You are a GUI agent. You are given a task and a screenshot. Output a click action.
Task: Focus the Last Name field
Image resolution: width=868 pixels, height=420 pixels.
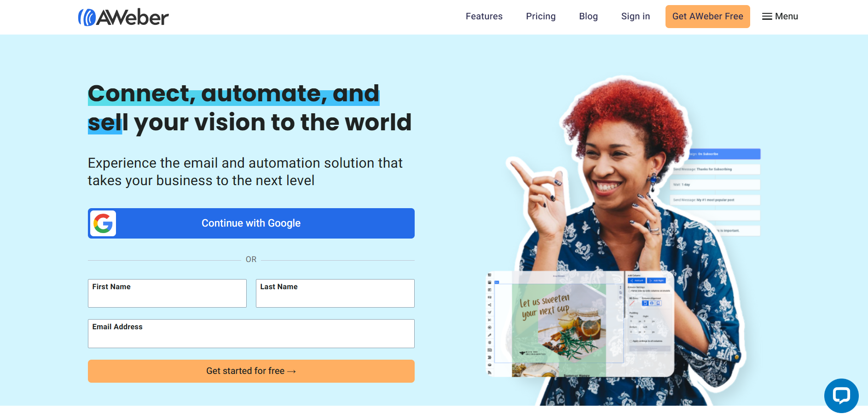[x=335, y=293]
